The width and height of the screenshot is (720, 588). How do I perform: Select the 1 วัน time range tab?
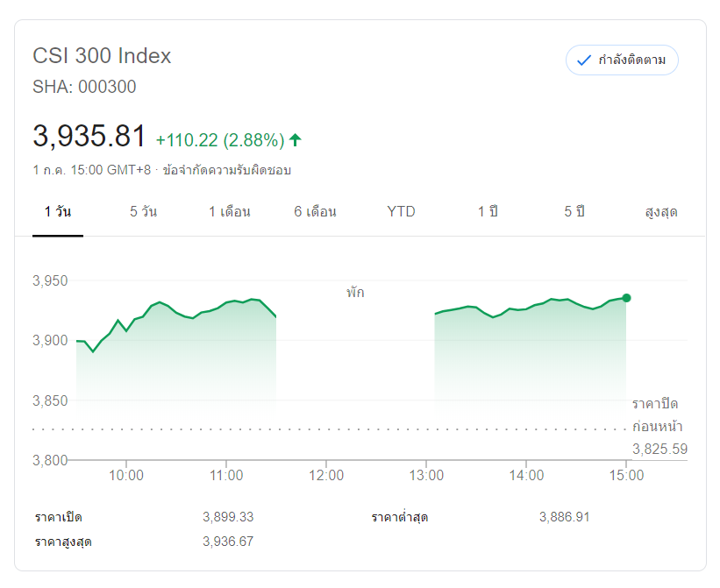tap(58, 212)
